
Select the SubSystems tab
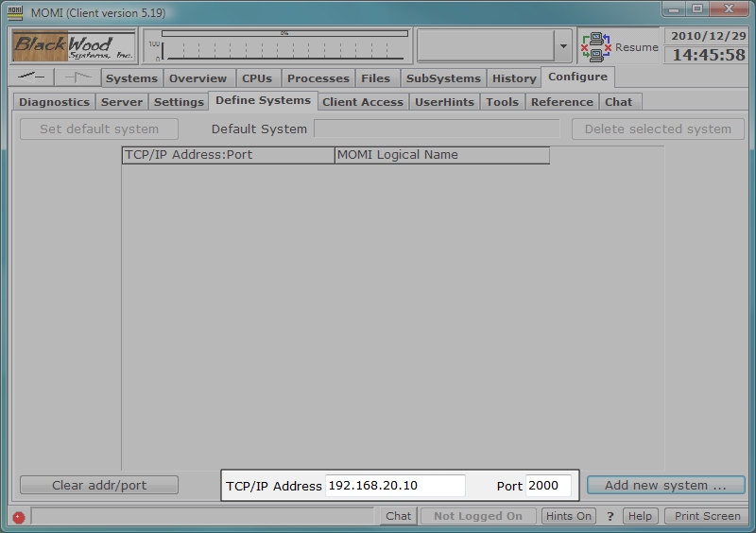(443, 78)
